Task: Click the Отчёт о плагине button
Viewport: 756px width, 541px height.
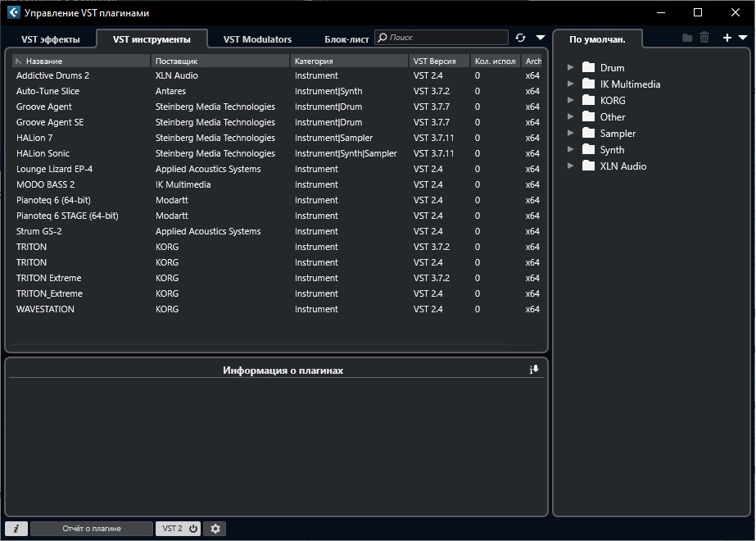Action: pos(92,529)
